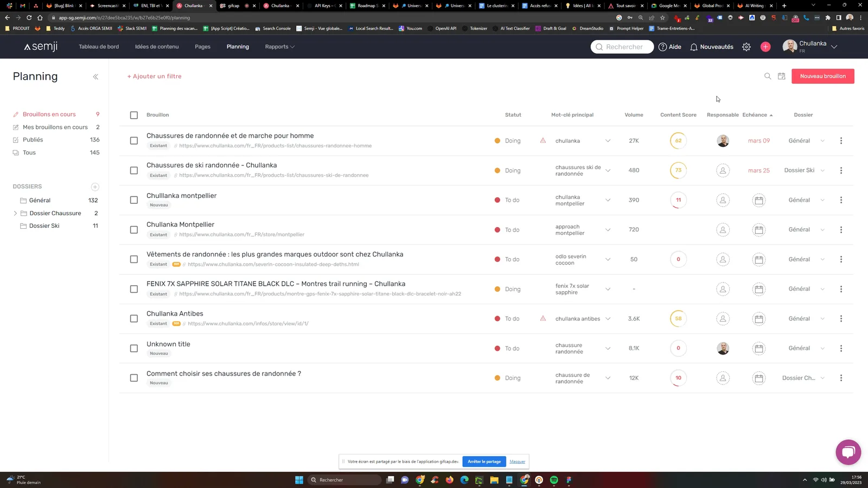Collapse the Planning sidebar with double-chevron icon
Screen dimensions: 868x488
[x=95, y=76]
